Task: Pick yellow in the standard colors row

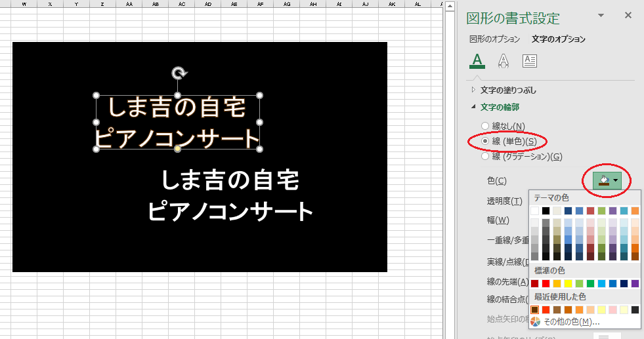Action: 568,283
